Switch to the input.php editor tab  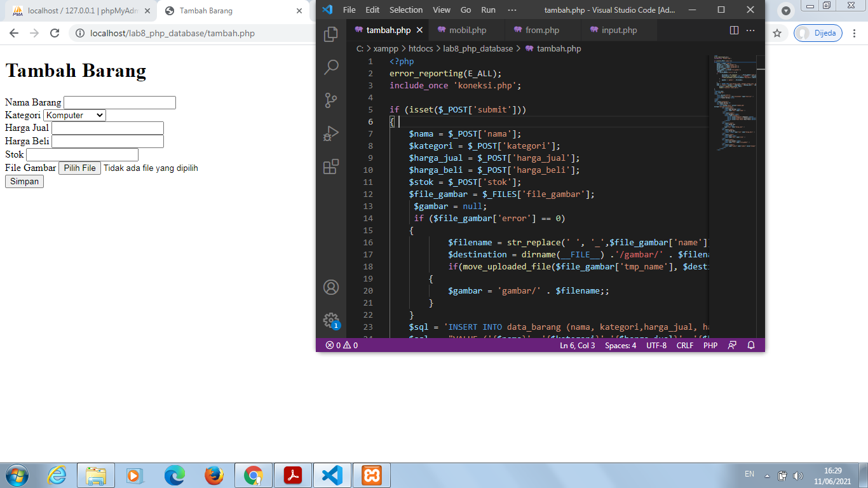618,30
